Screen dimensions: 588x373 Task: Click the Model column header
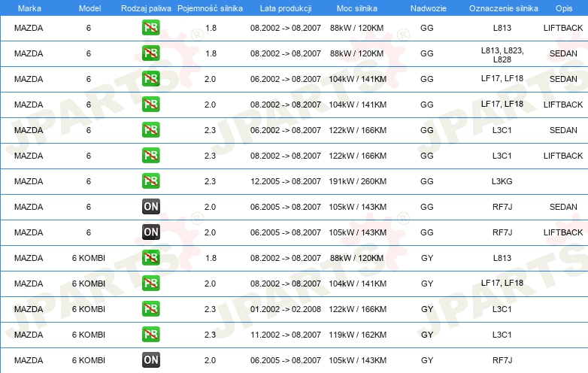89,8
